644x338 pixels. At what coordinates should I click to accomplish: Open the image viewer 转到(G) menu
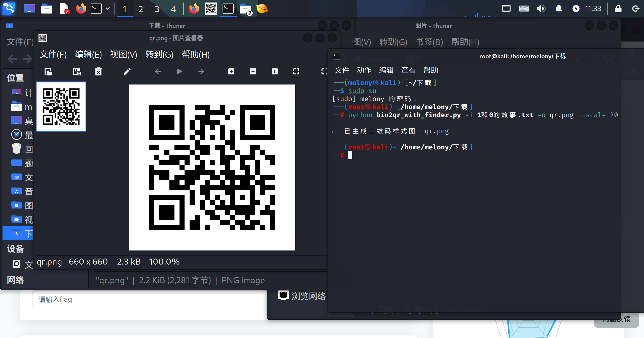point(159,54)
